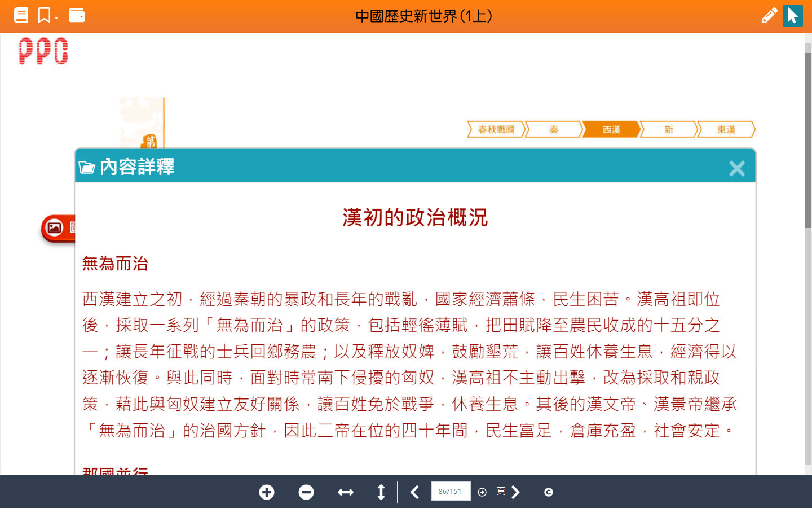Fit page to height
This screenshot has height=508, width=812.
tap(381, 492)
